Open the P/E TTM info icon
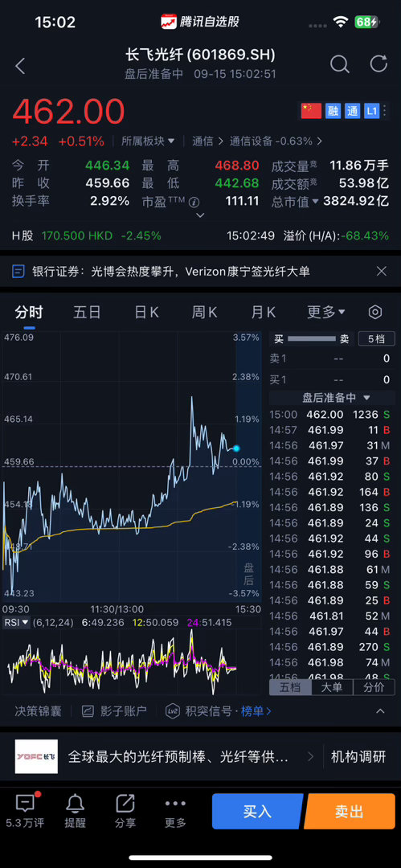The image size is (401, 868). [x=194, y=202]
